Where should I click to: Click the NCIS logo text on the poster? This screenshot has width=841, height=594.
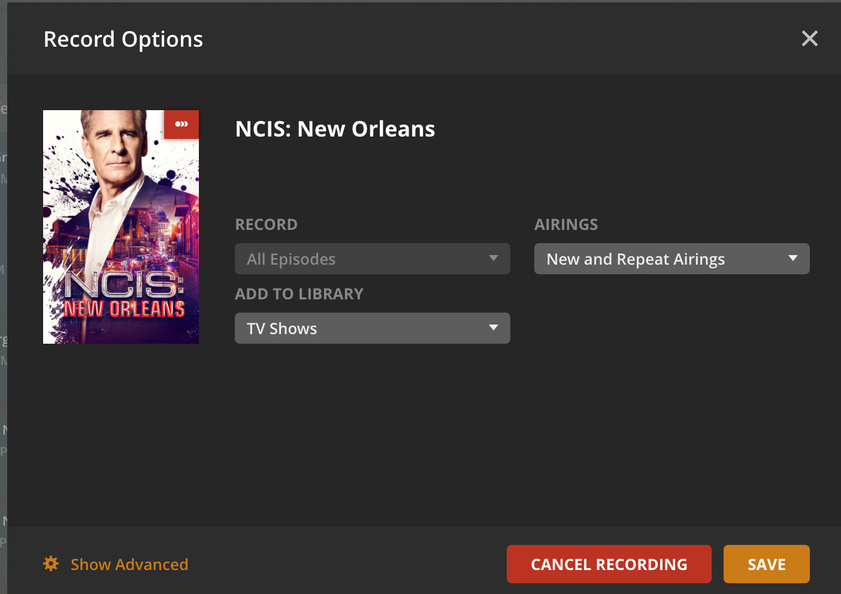[123, 292]
